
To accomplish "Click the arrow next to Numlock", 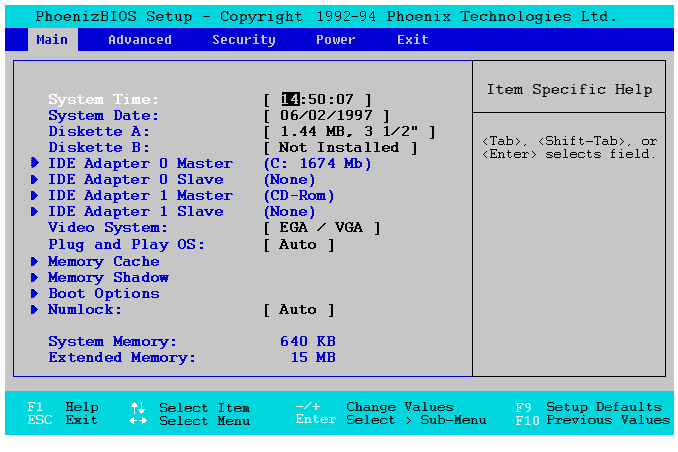I will pos(36,310).
